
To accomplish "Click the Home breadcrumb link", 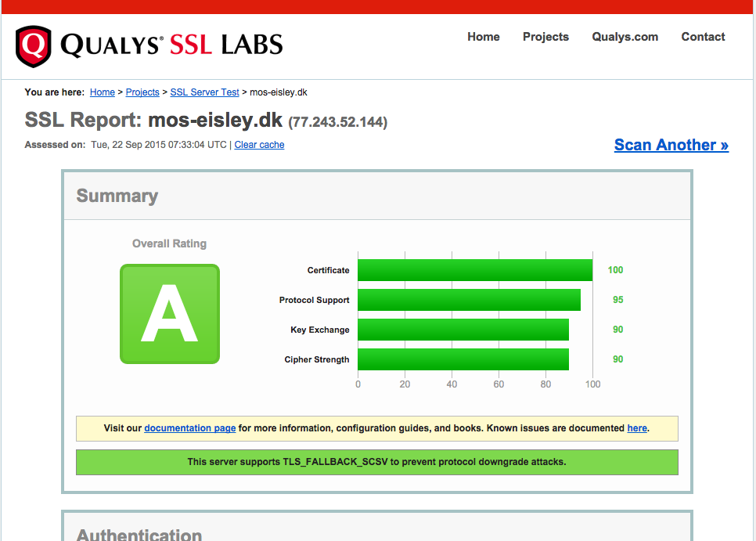I will pyautogui.click(x=103, y=92).
